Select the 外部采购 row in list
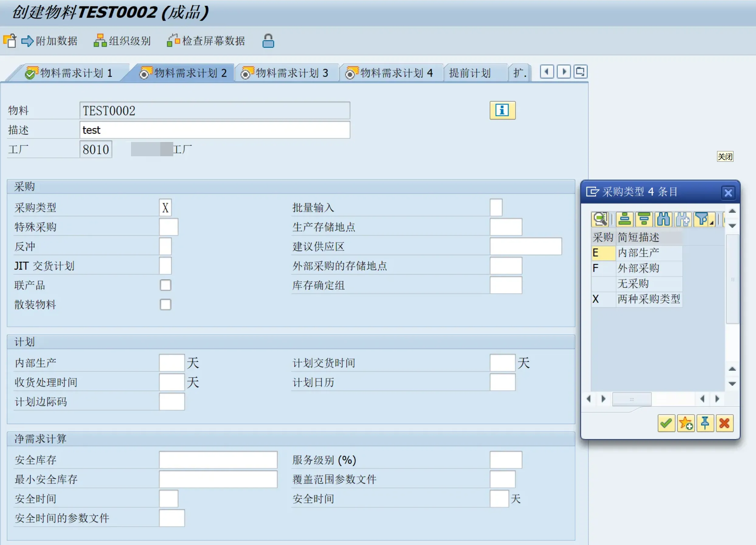 pos(638,268)
